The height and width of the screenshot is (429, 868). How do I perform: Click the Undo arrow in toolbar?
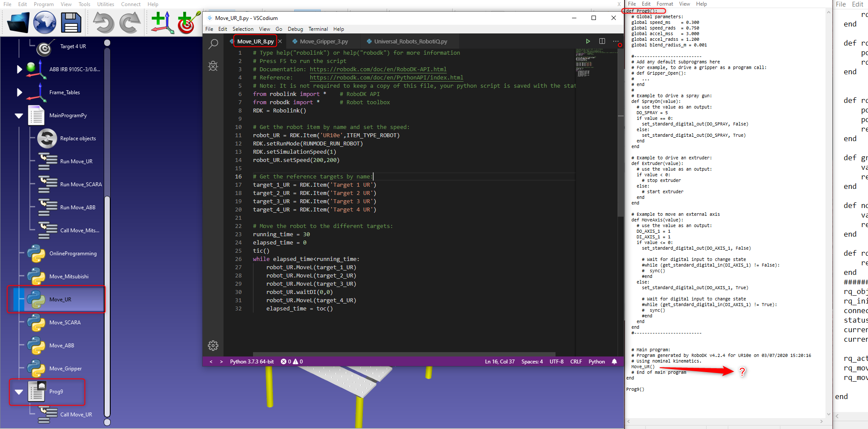click(x=103, y=22)
